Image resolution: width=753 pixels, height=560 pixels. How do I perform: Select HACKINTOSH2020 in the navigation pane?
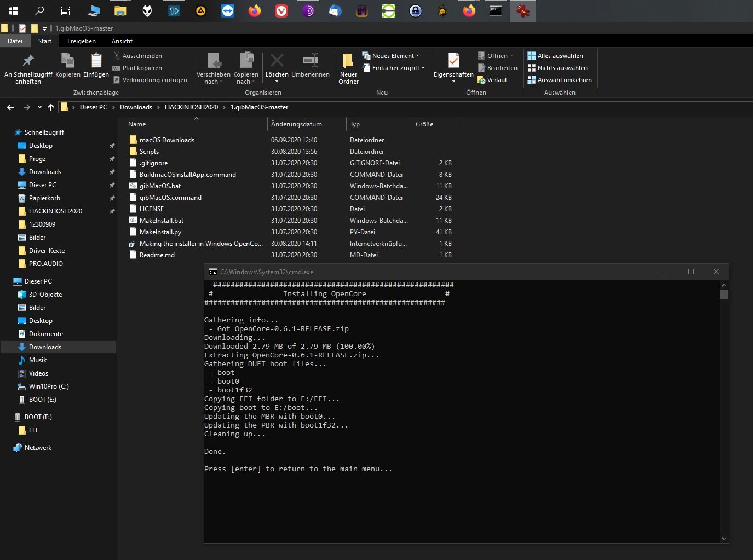(55, 211)
